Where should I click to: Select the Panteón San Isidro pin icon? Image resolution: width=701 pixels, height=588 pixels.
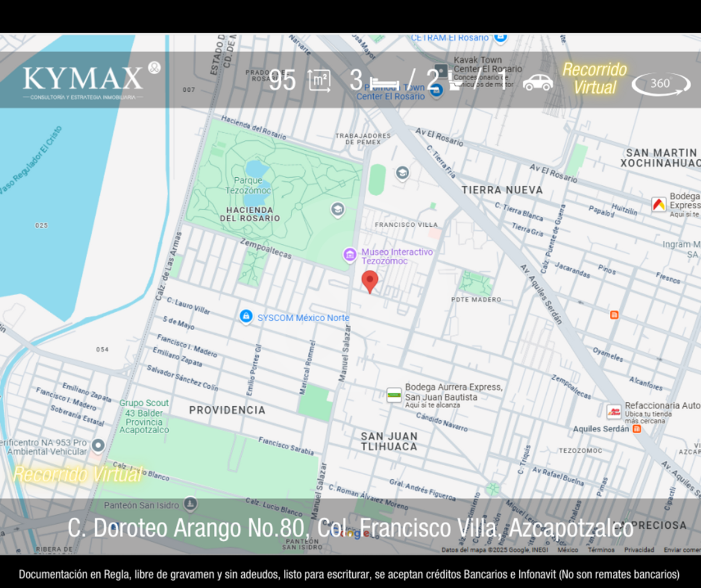pos(190,503)
